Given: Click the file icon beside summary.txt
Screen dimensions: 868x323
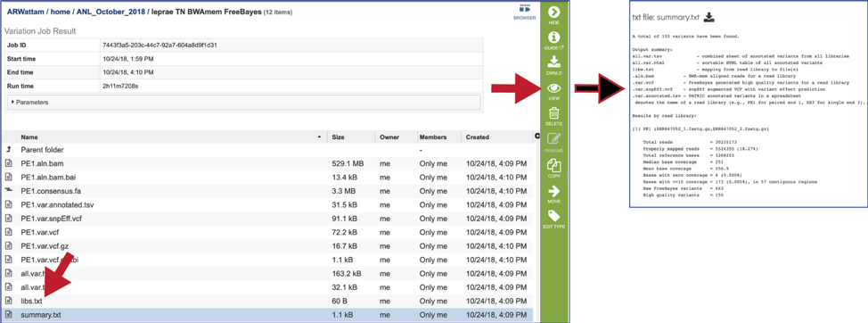Looking at the screenshot, I should (8, 314).
